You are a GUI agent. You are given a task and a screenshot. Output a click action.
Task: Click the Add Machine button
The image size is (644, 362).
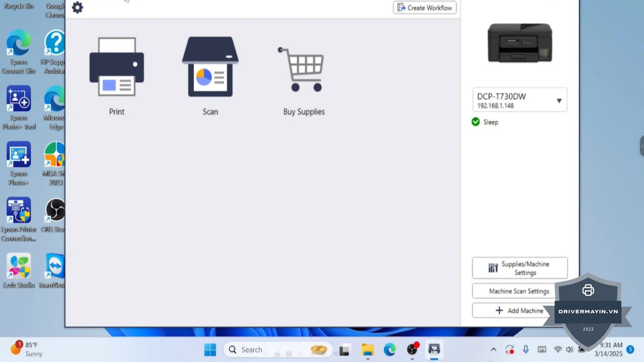pos(519,311)
